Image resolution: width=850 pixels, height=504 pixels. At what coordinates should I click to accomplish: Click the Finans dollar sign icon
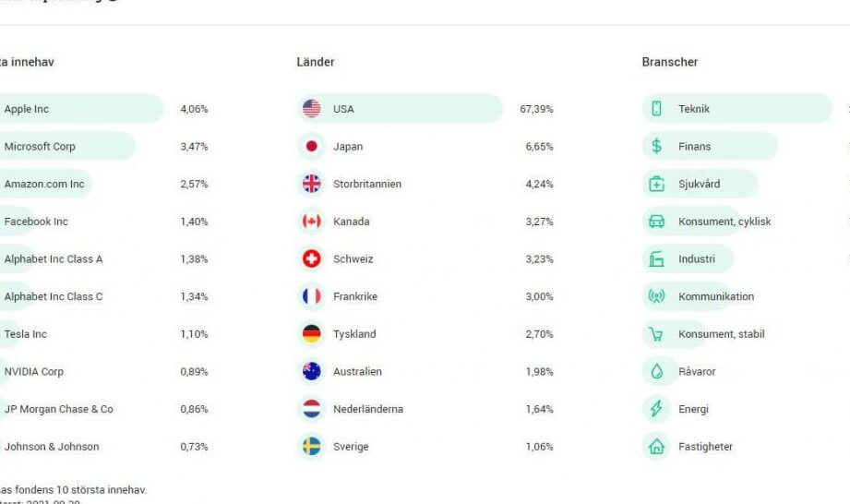click(x=656, y=147)
